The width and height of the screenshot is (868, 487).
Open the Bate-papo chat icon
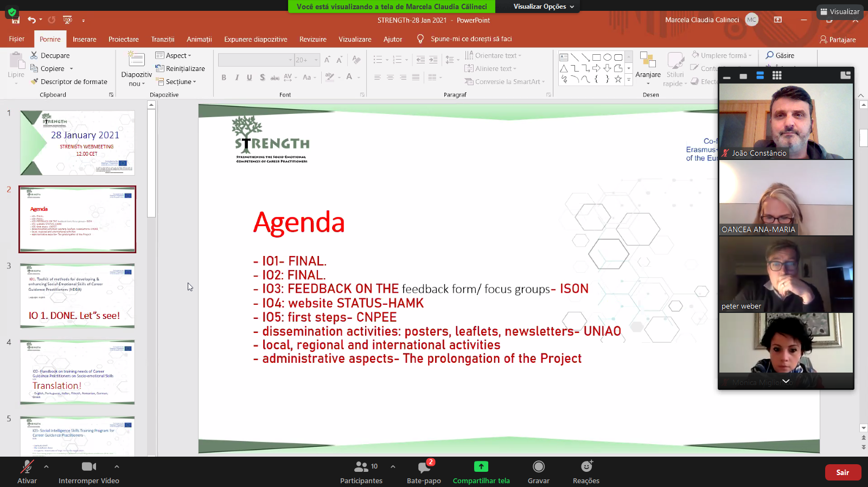(424, 467)
